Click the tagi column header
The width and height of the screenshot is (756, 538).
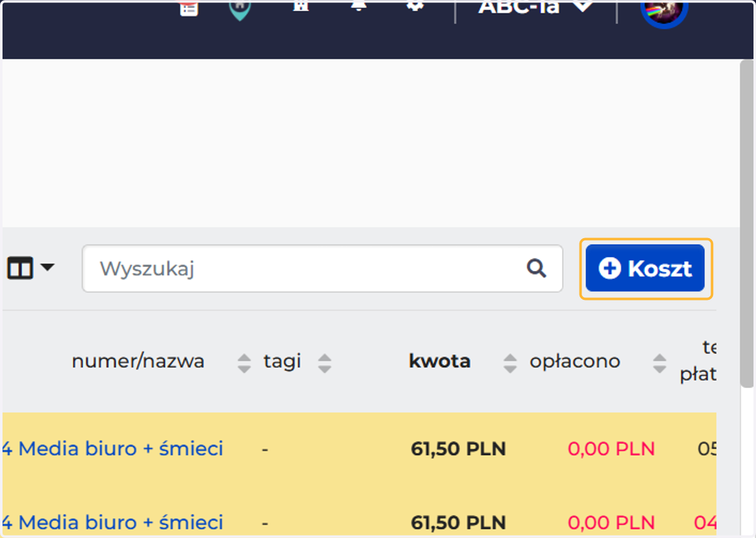pos(282,362)
